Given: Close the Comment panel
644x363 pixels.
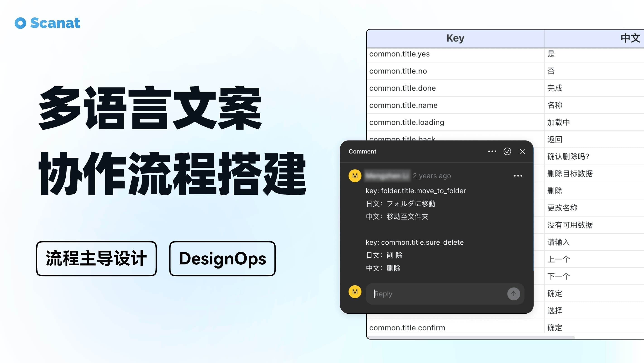Looking at the screenshot, I should point(522,151).
